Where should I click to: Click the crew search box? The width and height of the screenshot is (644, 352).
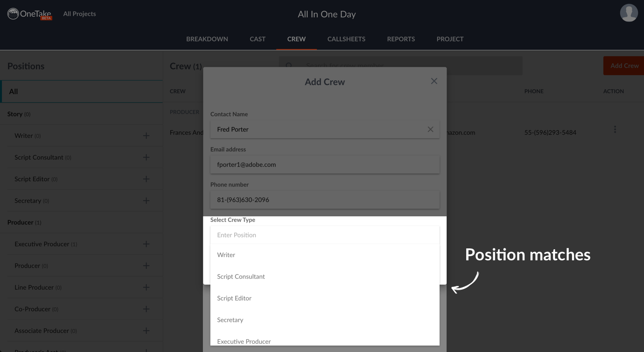tap(400, 66)
